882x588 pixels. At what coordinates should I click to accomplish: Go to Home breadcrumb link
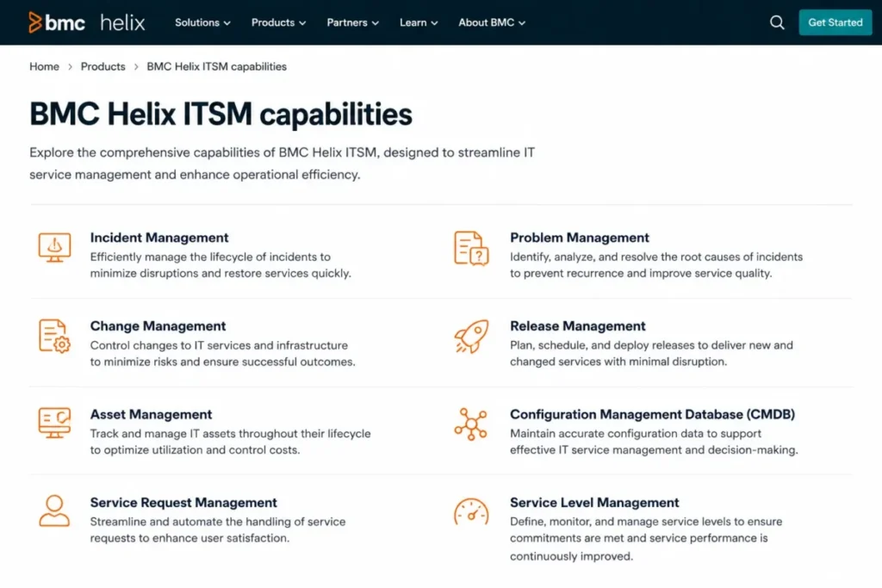tap(45, 66)
